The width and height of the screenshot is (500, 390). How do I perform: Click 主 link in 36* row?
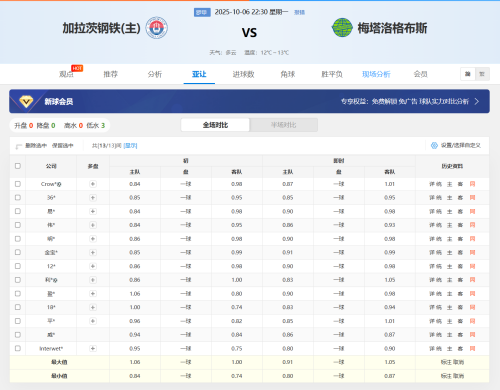(450, 198)
